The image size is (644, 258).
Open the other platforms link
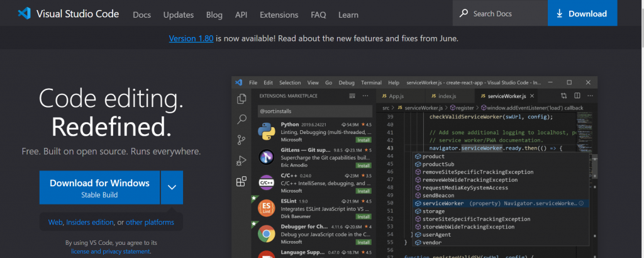pyautogui.click(x=150, y=222)
